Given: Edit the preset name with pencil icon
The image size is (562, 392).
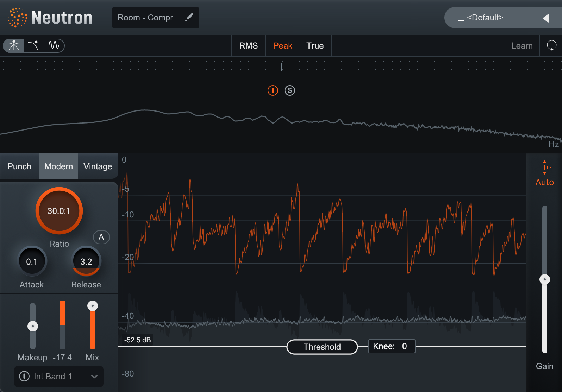Looking at the screenshot, I should tap(189, 17).
